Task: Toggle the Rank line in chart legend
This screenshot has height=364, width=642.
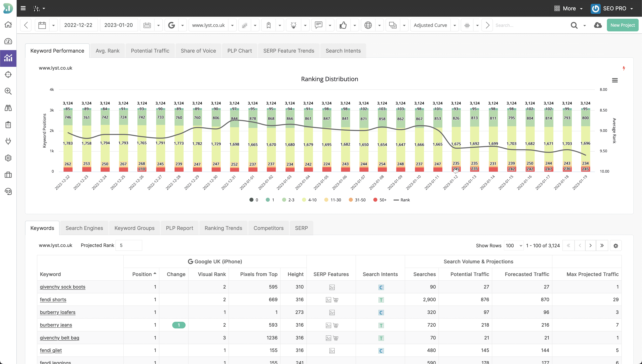Action: (402, 200)
